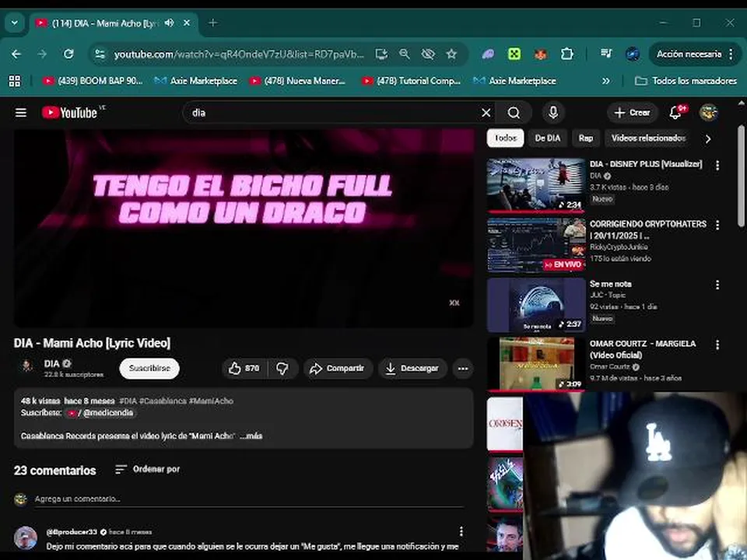Open the Tutorial Comp... bookmark

pos(411,81)
